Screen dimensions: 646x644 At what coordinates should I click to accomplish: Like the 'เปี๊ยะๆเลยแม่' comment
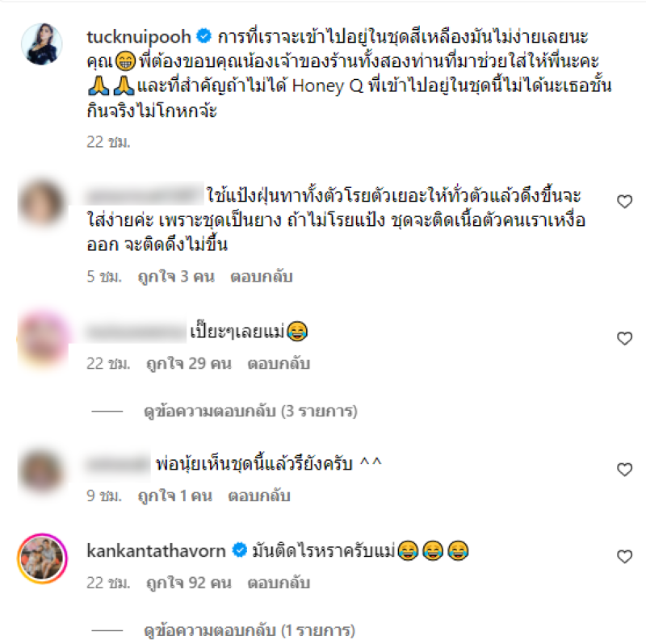624,338
